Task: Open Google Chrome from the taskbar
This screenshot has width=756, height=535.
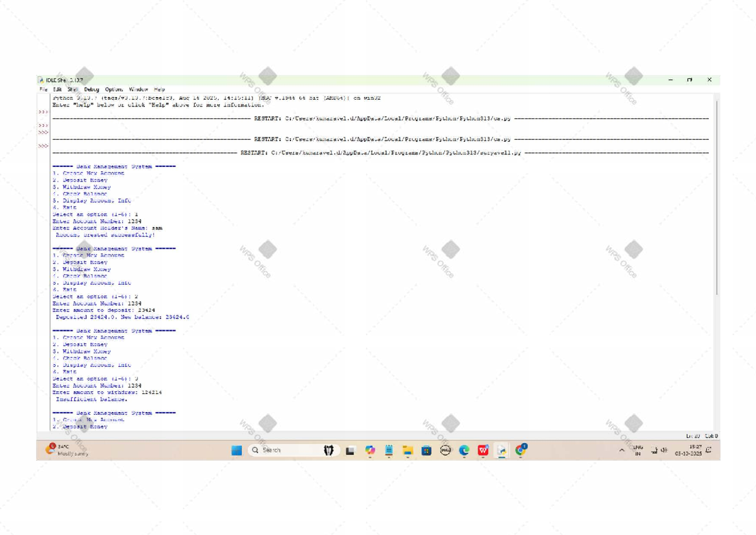Action: pyautogui.click(x=520, y=450)
